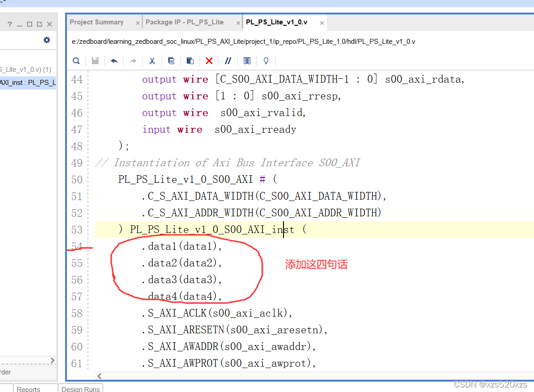This screenshot has height=392, width=534.
Task: Close the PL_PS_Lite_v1_0.v tab
Action: (x=322, y=23)
